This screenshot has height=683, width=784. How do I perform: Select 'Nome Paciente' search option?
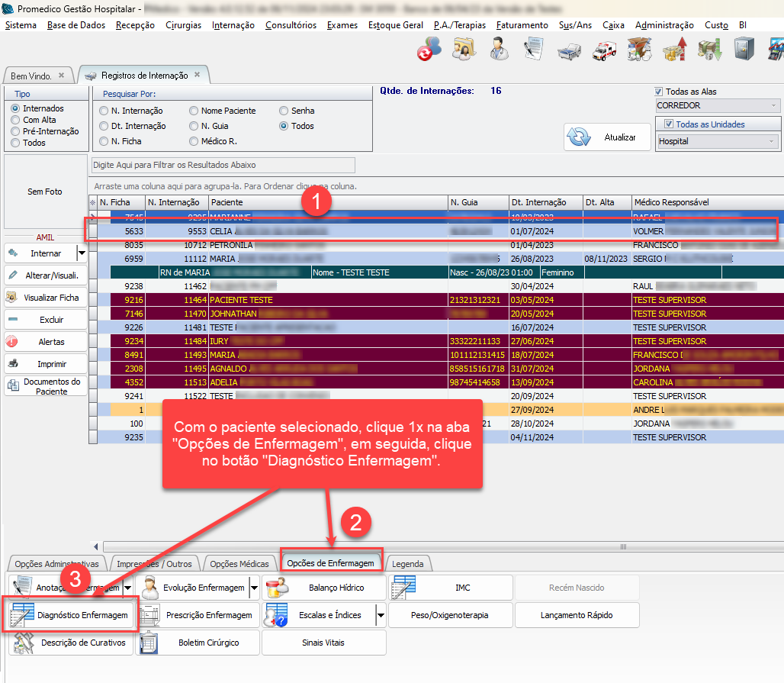[194, 111]
